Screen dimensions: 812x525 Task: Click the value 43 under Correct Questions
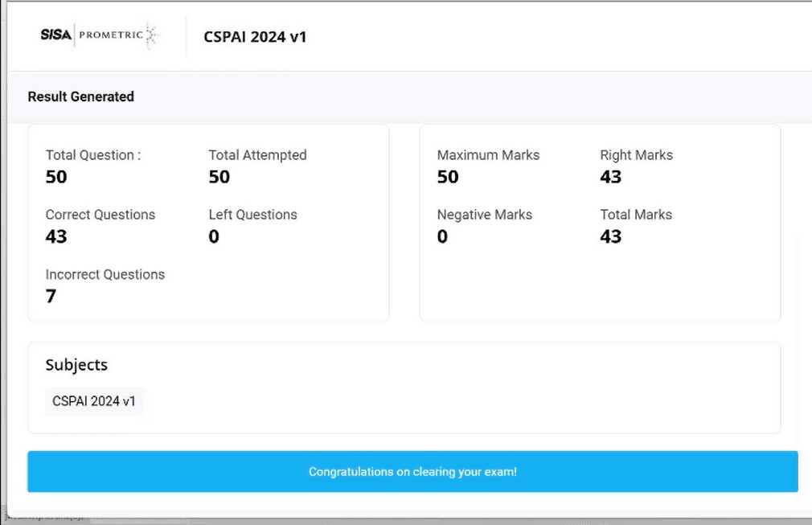point(56,236)
